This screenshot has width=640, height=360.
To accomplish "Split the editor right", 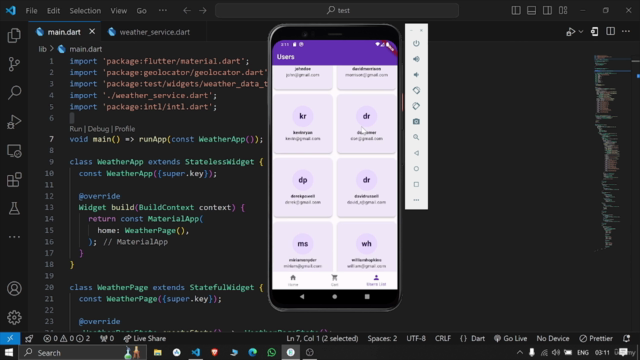I will [610, 31].
